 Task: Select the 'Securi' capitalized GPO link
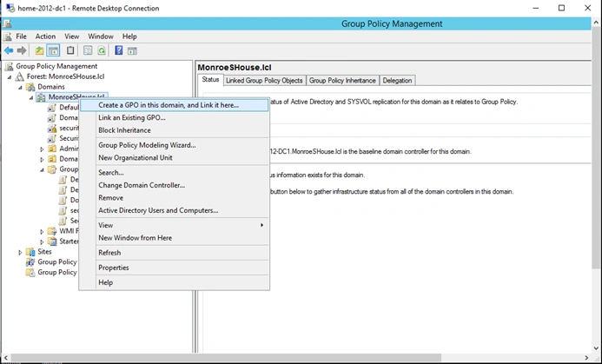coord(69,138)
